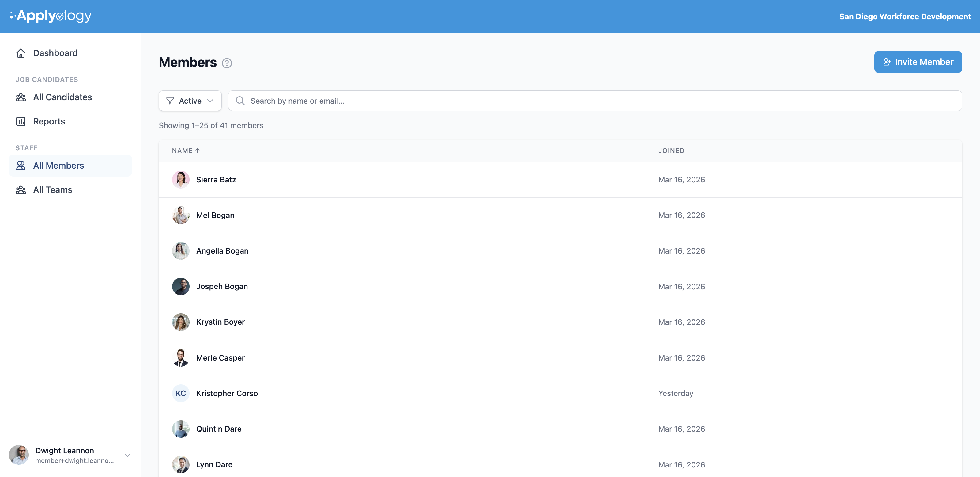Viewport: 980px width, 477px height.
Task: Click the search magnifier icon
Action: pos(240,101)
